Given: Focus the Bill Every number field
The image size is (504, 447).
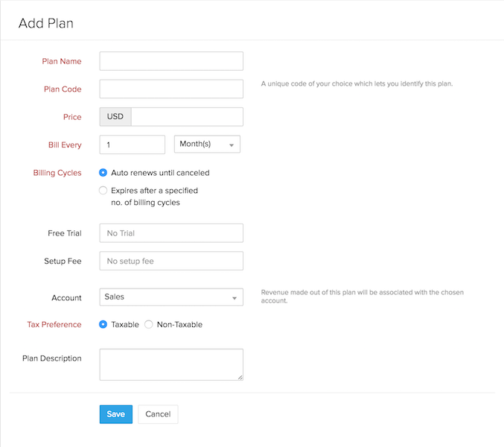Looking at the screenshot, I should pyautogui.click(x=132, y=145).
